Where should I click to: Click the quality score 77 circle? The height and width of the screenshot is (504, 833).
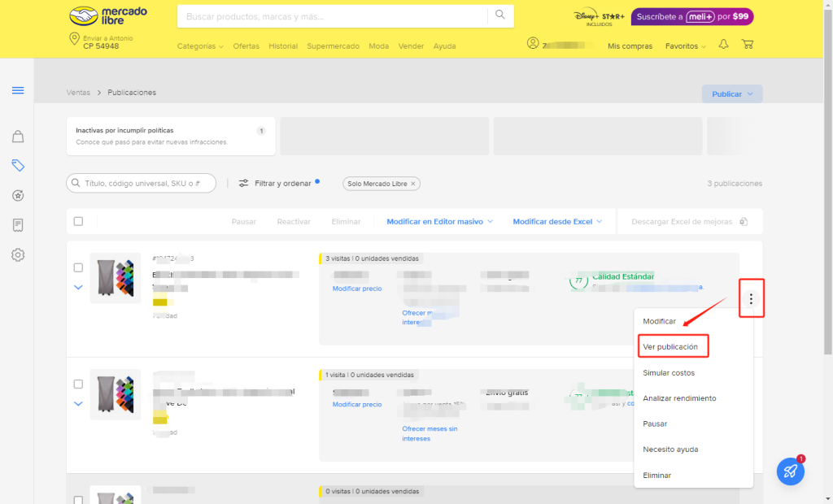coord(578,281)
